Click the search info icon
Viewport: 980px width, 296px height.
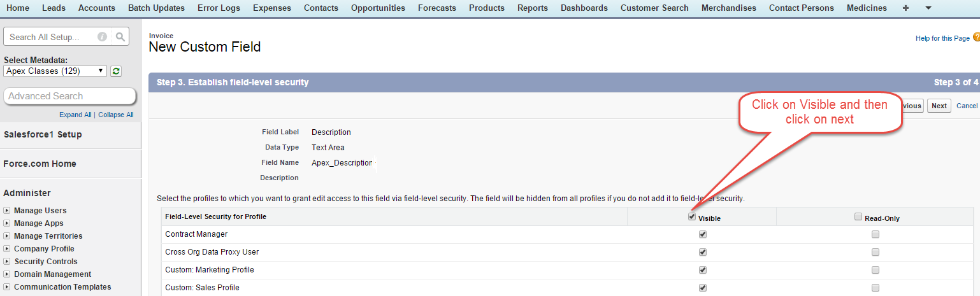click(x=102, y=37)
